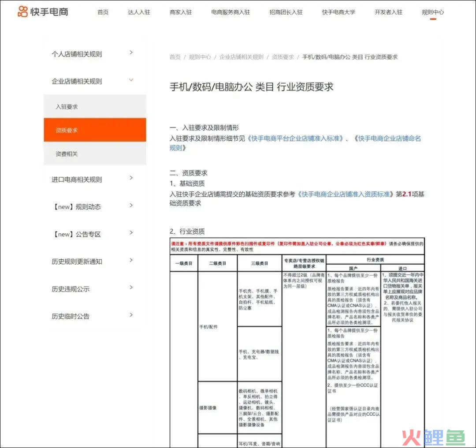Visit 快手电商大学 from the top nav
This screenshot has height=448, width=476.
[338, 12]
